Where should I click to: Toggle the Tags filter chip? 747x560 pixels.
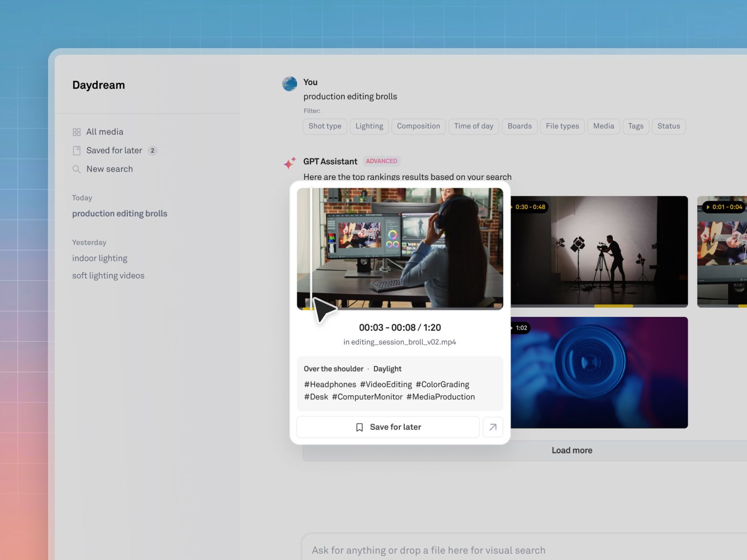click(636, 126)
